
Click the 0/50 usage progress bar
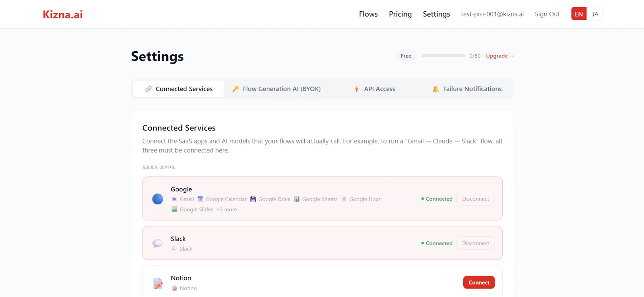coord(444,56)
